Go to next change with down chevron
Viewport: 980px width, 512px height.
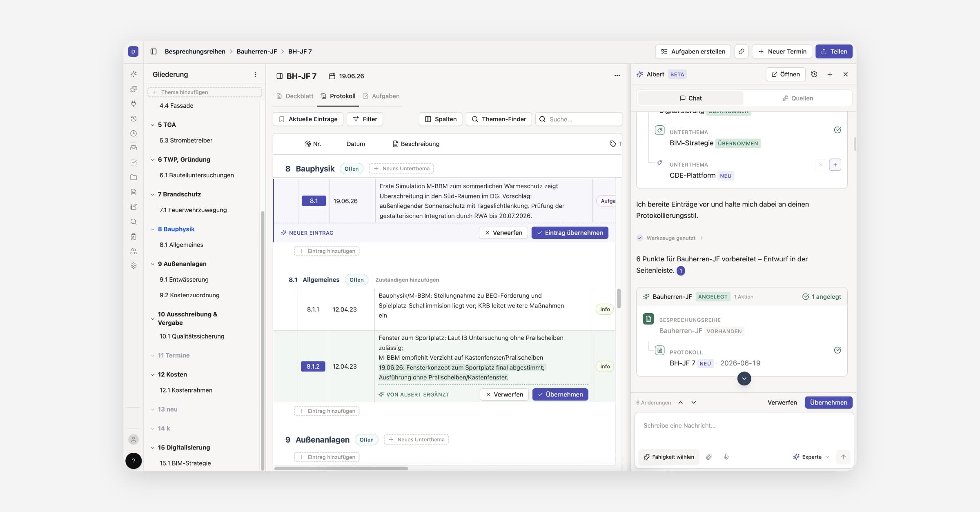click(693, 403)
